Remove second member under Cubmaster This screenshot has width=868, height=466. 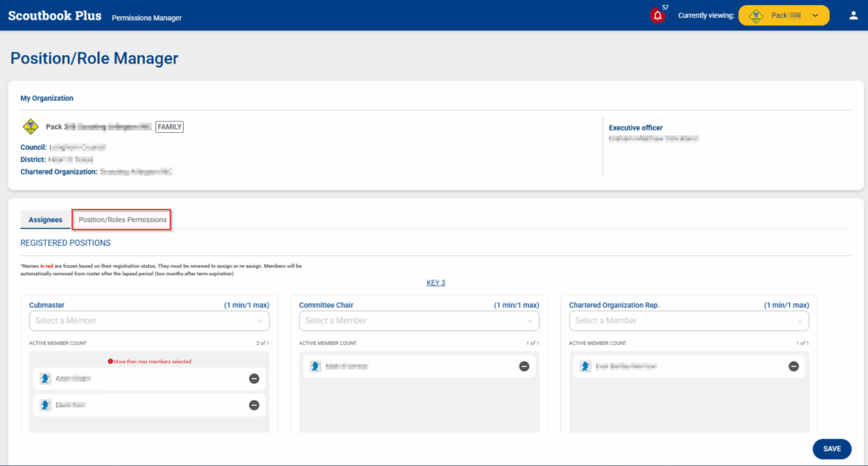click(x=254, y=405)
